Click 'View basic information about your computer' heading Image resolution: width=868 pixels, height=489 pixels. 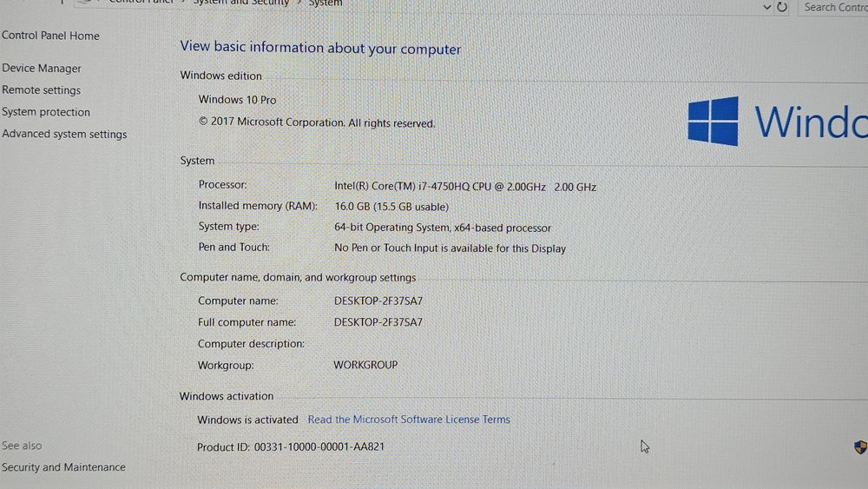pyautogui.click(x=320, y=48)
